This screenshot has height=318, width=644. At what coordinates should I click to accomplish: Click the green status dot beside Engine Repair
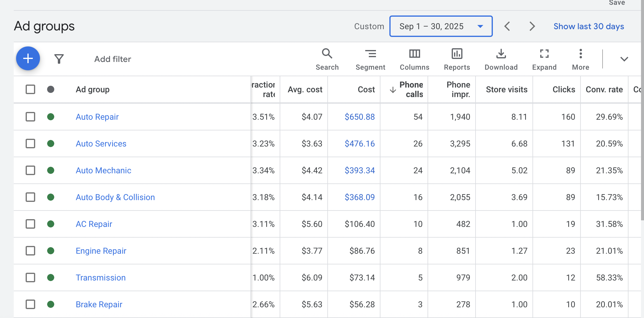pyautogui.click(x=50, y=251)
